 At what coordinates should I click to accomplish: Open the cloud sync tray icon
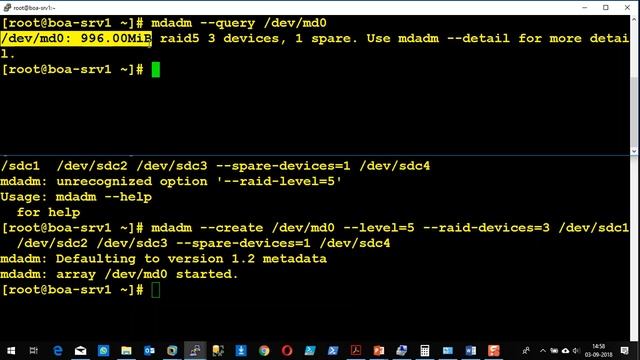pyautogui.click(x=565, y=351)
